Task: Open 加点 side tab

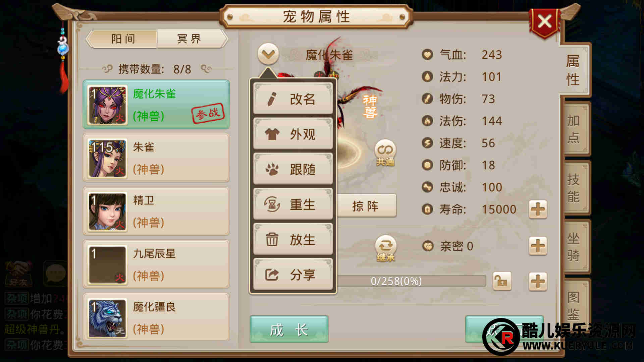Action: coord(575,129)
